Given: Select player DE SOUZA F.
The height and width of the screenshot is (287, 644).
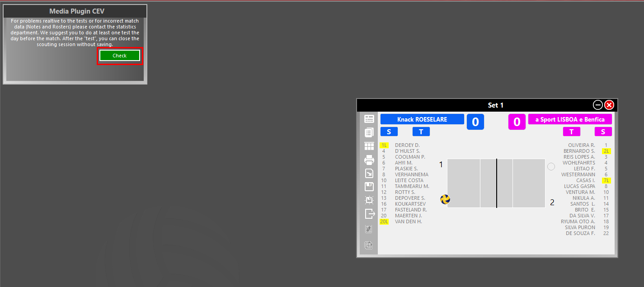Looking at the screenshot, I should click(x=581, y=233).
